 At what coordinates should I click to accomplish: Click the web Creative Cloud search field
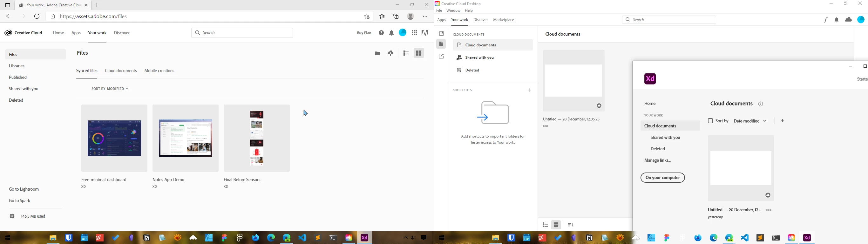[x=242, y=33]
